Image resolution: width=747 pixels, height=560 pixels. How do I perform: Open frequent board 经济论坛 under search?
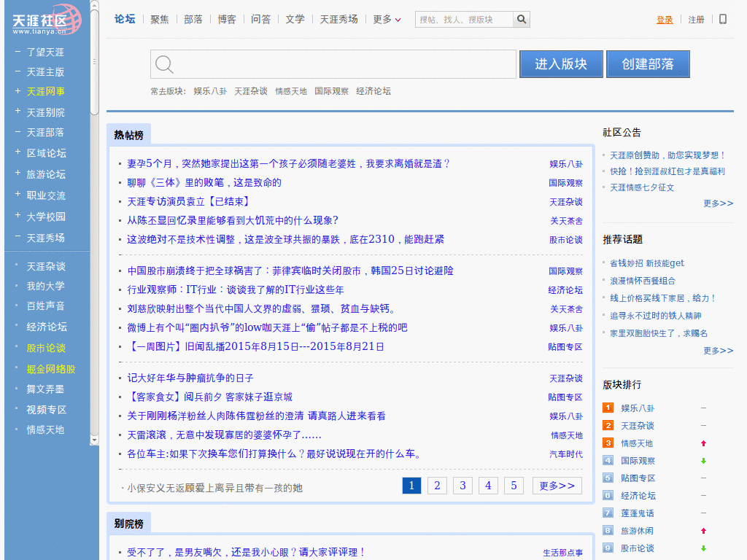pyautogui.click(x=373, y=91)
